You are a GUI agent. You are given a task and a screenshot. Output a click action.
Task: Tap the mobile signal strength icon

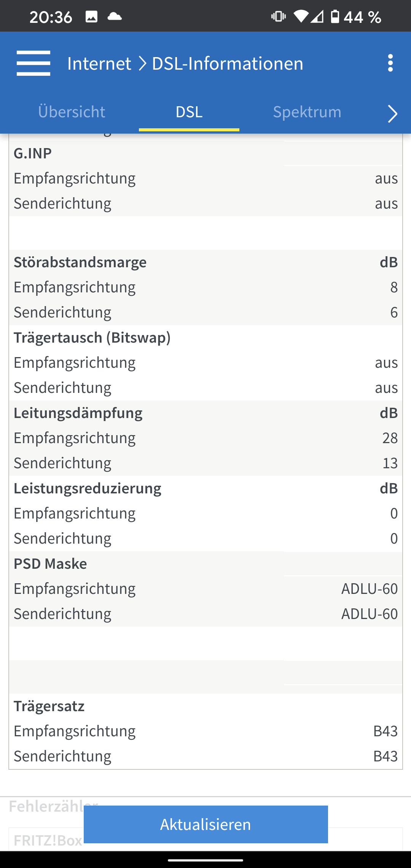[x=317, y=17]
